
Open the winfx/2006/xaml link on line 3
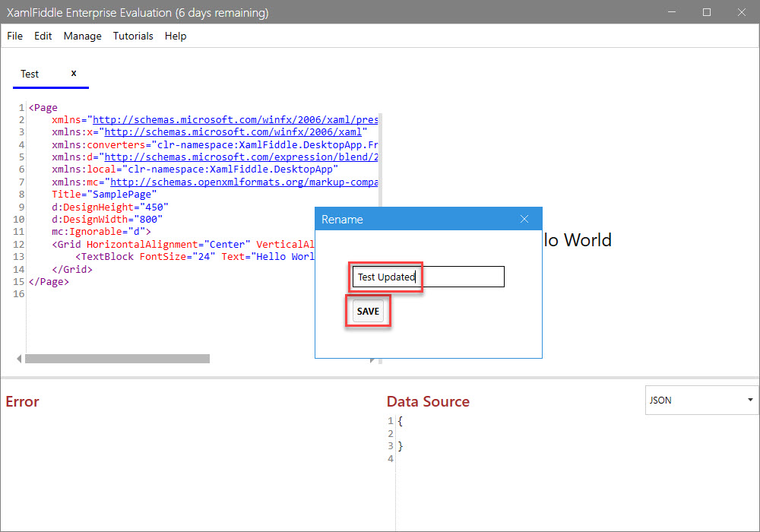(x=233, y=131)
